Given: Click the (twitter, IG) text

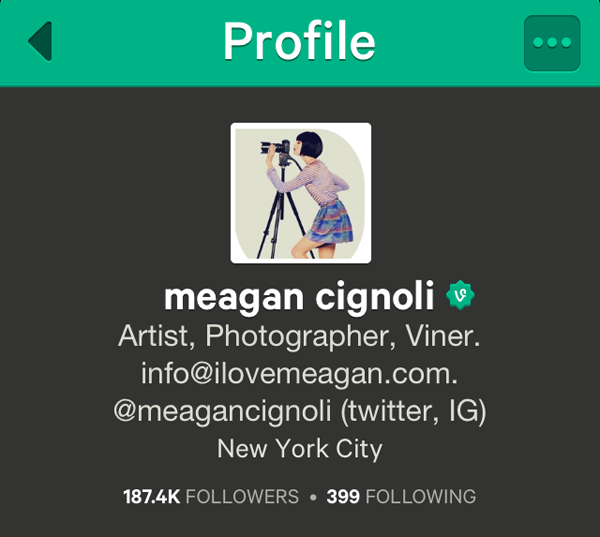Looking at the screenshot, I should click(413, 411).
